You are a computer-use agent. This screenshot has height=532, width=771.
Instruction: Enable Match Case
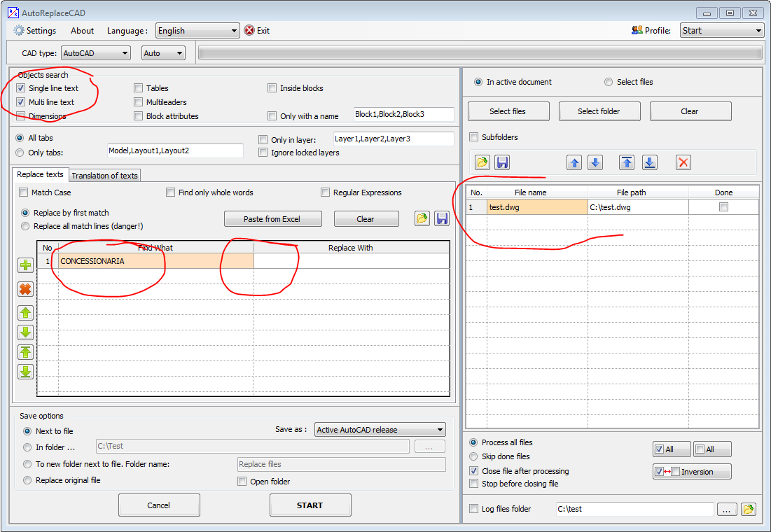pos(25,192)
